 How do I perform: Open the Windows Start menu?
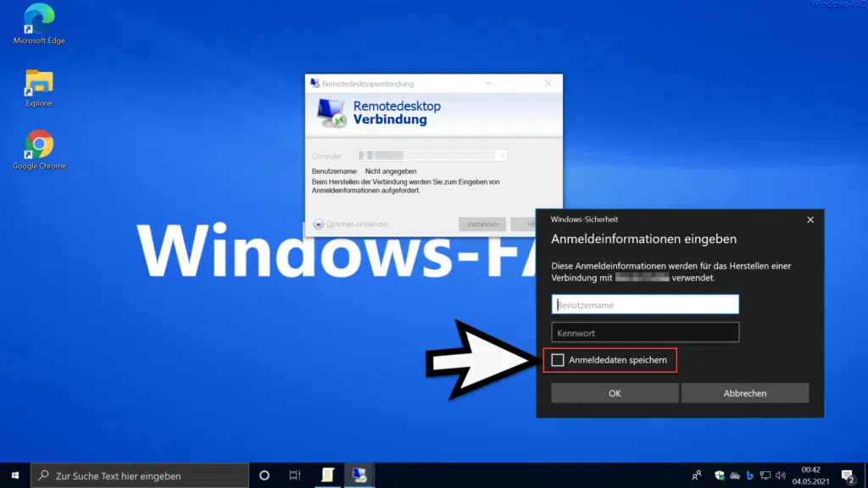pos(15,475)
